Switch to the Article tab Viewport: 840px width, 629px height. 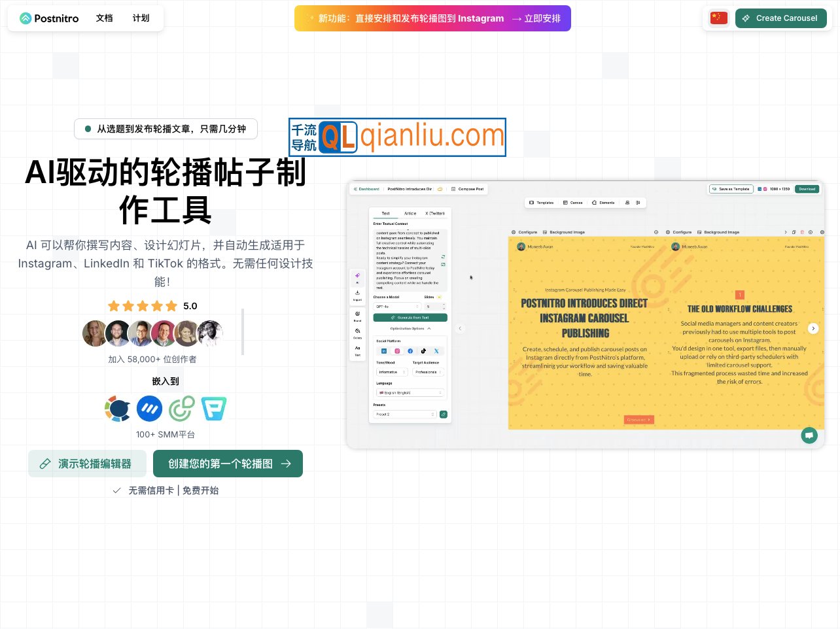click(x=411, y=213)
